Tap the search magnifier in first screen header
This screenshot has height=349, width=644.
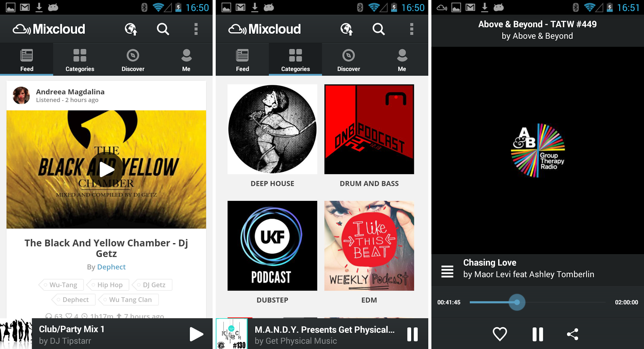tap(163, 29)
